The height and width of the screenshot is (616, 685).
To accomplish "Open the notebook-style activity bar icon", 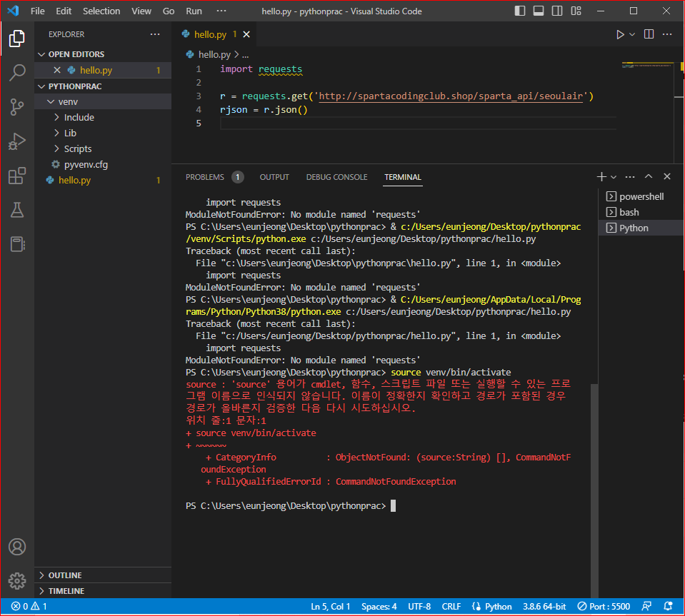I will click(16, 245).
